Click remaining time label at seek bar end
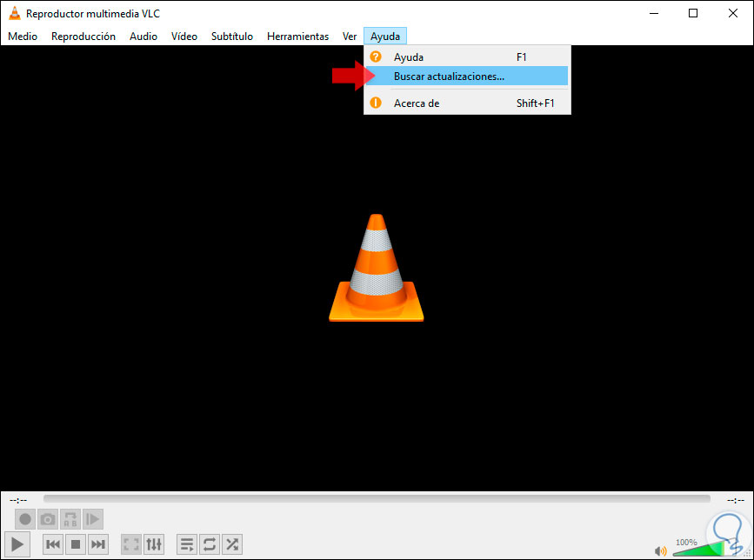 tap(735, 500)
